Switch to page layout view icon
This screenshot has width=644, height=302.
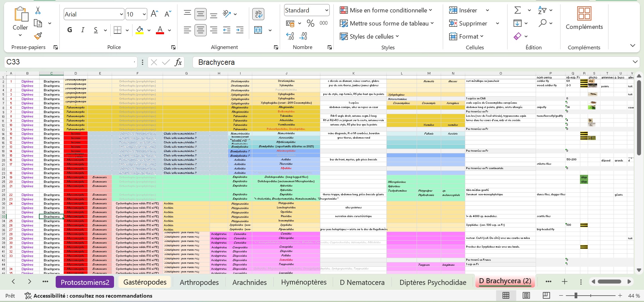526,295
